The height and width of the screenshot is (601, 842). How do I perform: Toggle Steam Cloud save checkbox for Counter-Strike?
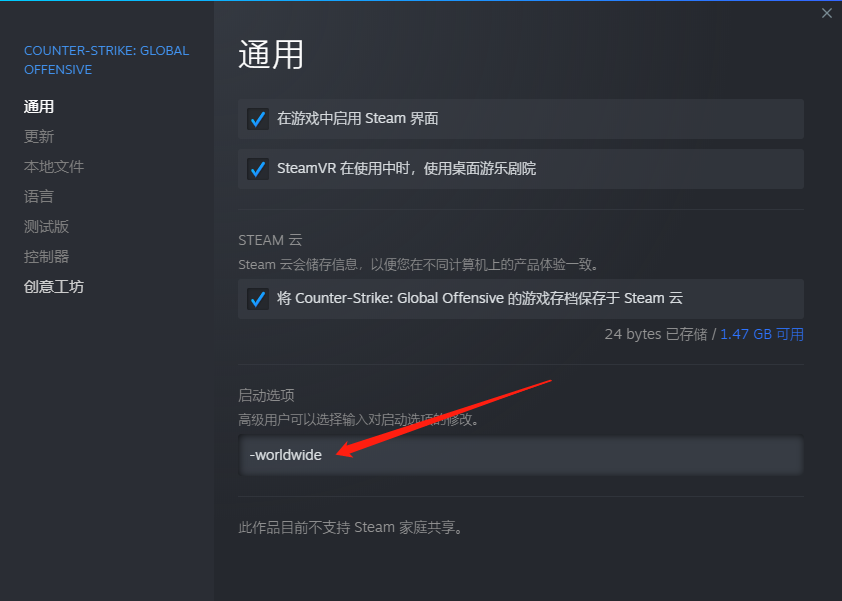(x=258, y=299)
